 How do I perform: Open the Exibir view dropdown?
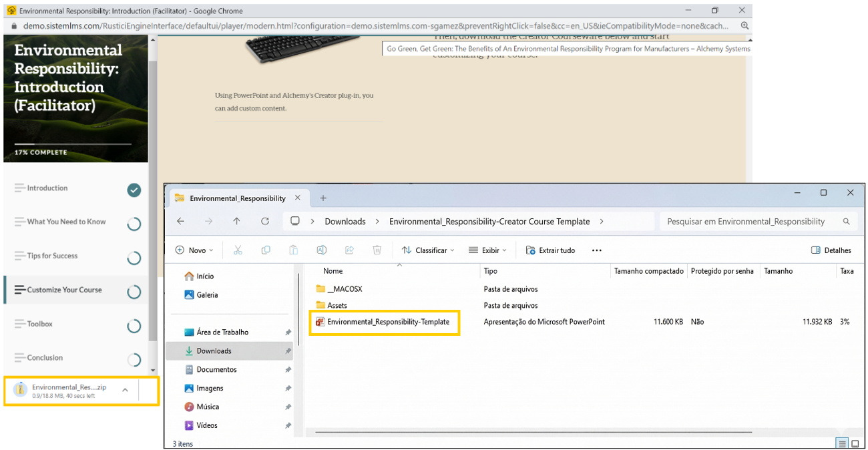pos(487,250)
